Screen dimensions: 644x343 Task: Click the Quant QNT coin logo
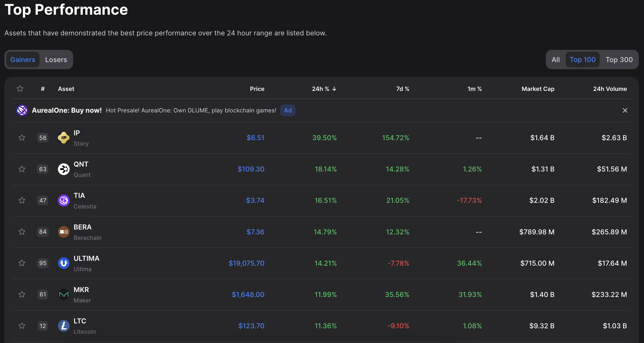tap(64, 169)
